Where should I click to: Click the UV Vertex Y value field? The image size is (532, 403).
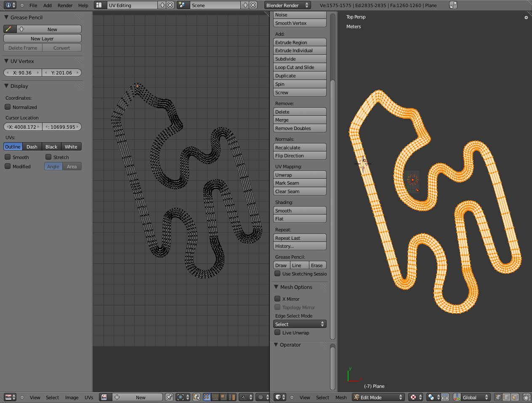coord(61,73)
